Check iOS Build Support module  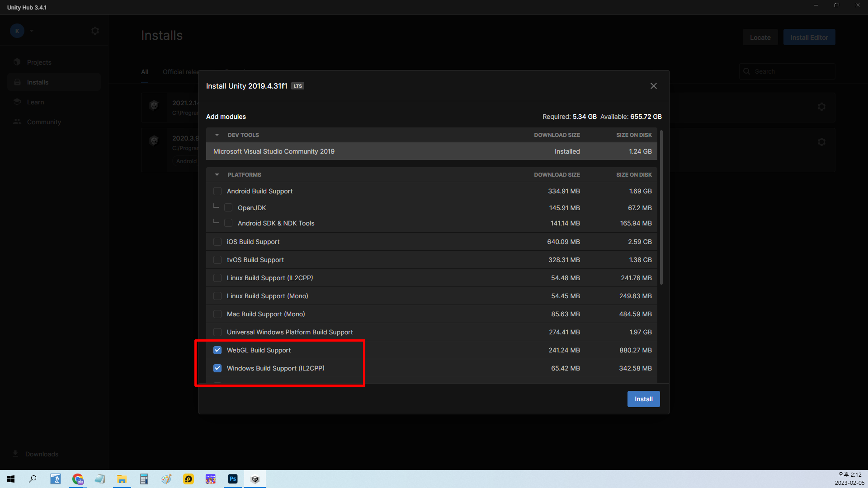217,242
